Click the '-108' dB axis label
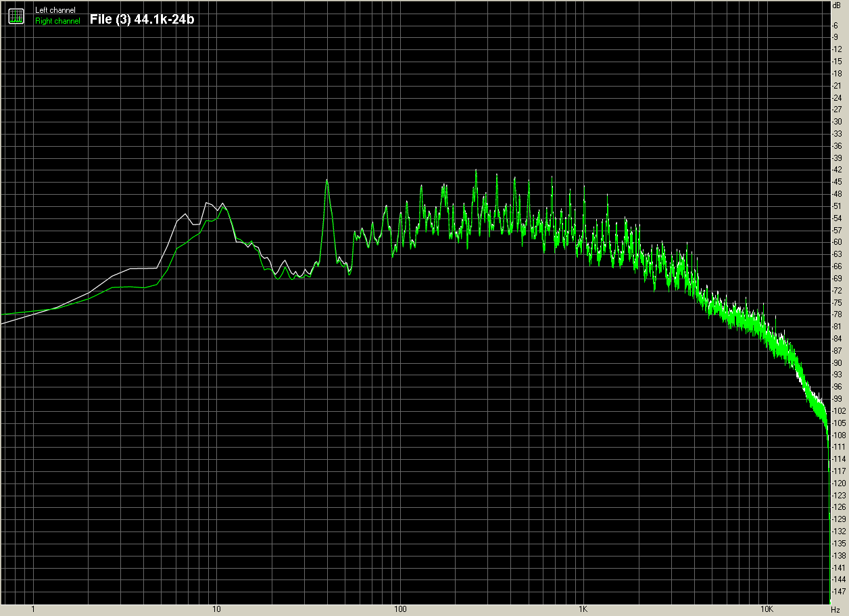The width and height of the screenshot is (849, 616). (839, 435)
